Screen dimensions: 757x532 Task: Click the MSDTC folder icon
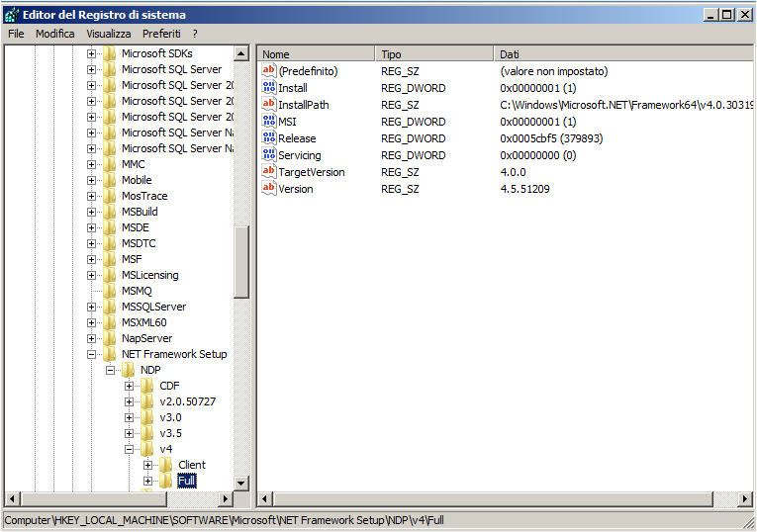coord(110,243)
